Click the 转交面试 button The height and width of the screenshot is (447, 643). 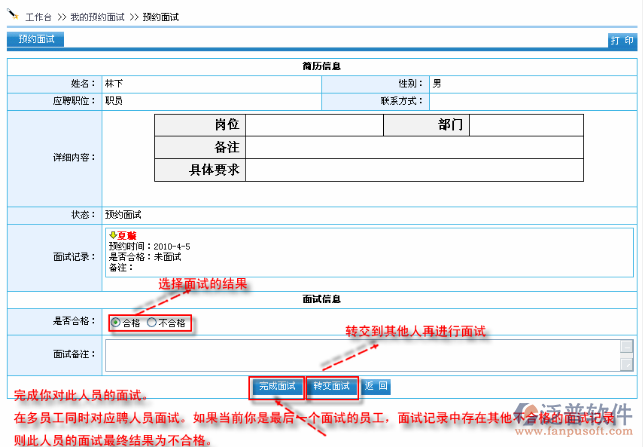coord(332,386)
